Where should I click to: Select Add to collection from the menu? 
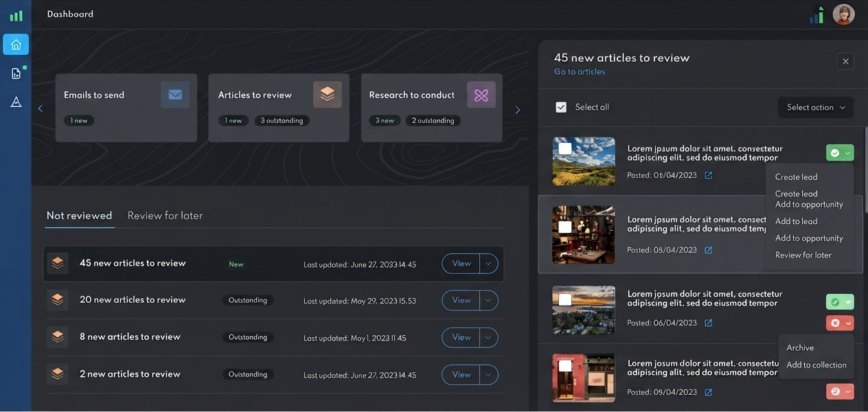tap(816, 365)
